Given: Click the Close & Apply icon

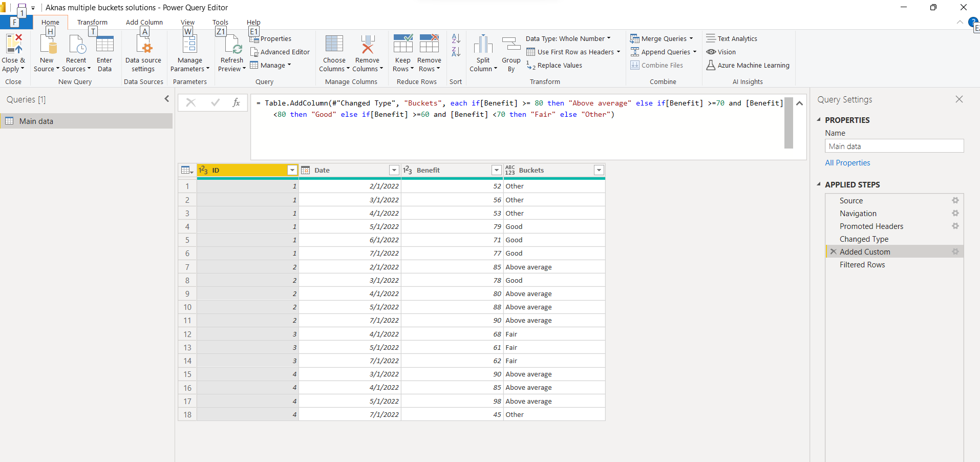Looking at the screenshot, I should (14, 44).
